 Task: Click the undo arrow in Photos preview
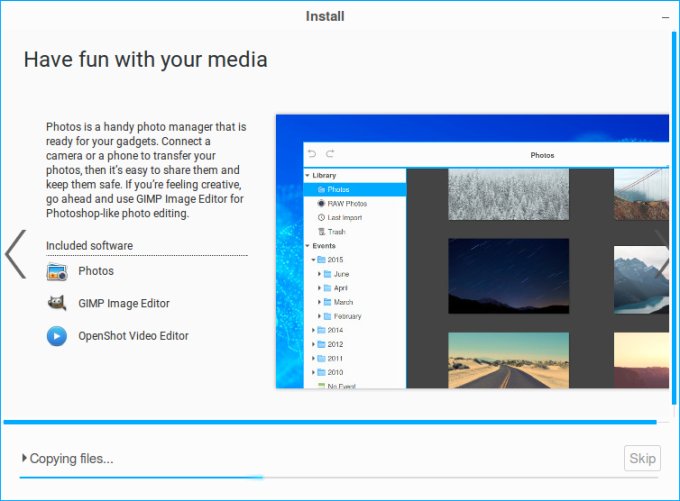313,154
